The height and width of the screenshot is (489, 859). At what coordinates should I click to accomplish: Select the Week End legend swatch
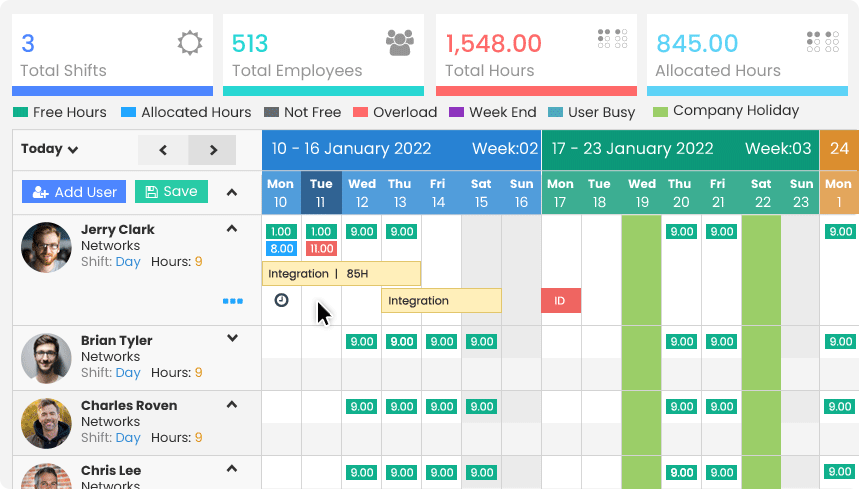(x=456, y=112)
